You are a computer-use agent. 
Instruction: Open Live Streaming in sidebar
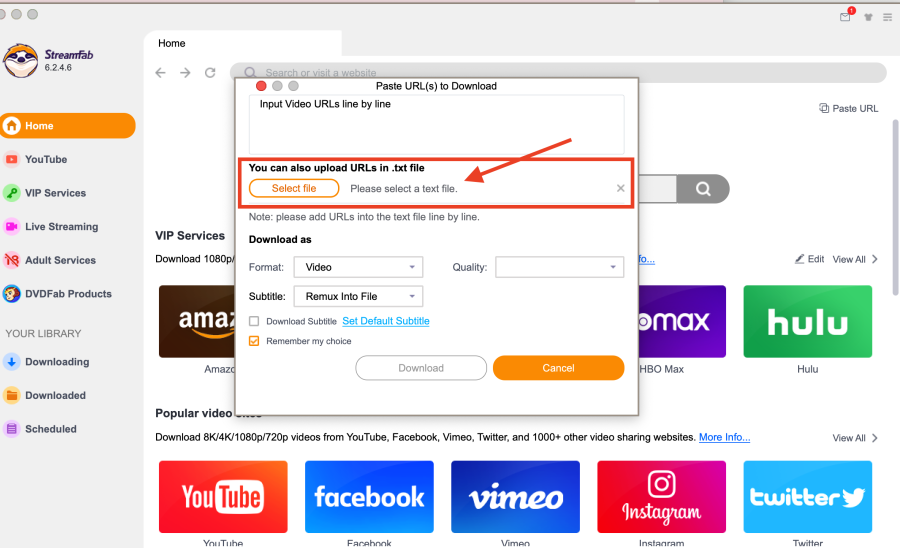pos(61,227)
